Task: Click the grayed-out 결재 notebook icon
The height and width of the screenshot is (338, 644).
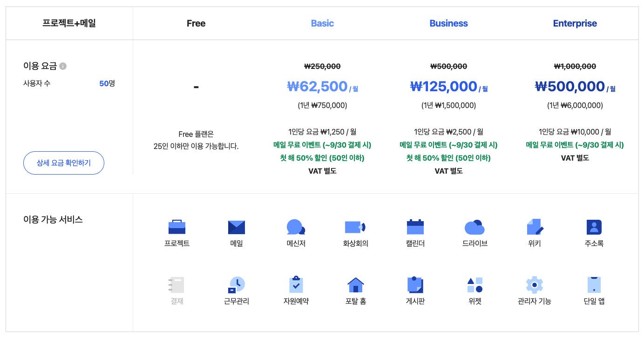Action: (177, 284)
